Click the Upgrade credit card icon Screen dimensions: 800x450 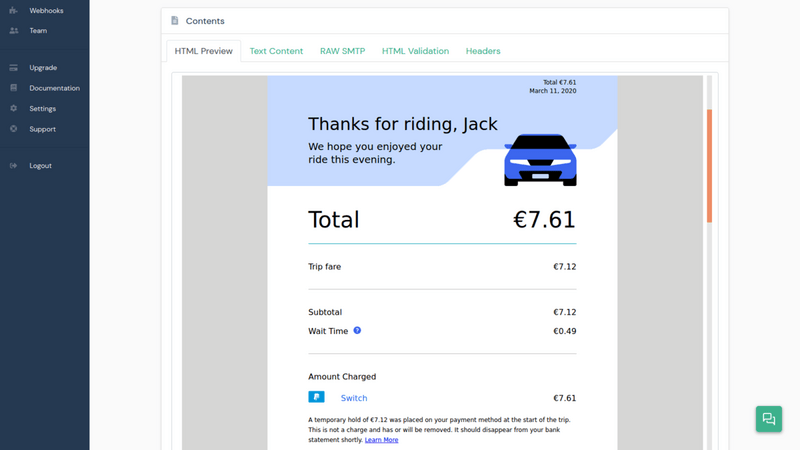click(x=14, y=68)
